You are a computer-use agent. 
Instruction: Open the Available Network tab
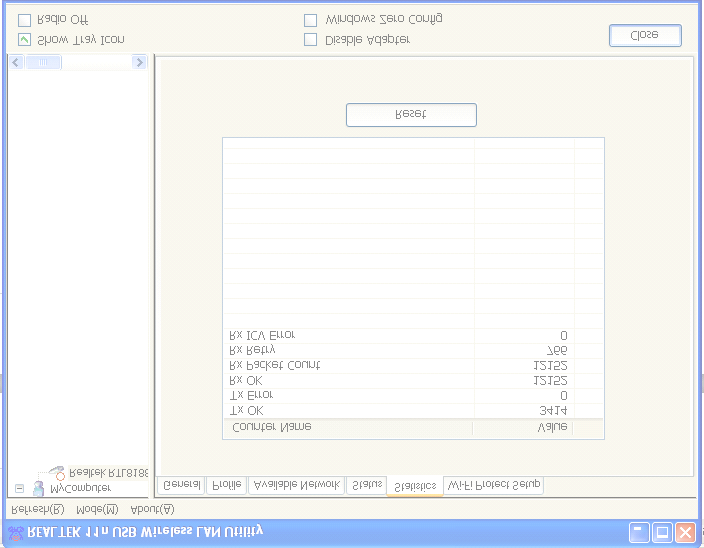point(297,485)
